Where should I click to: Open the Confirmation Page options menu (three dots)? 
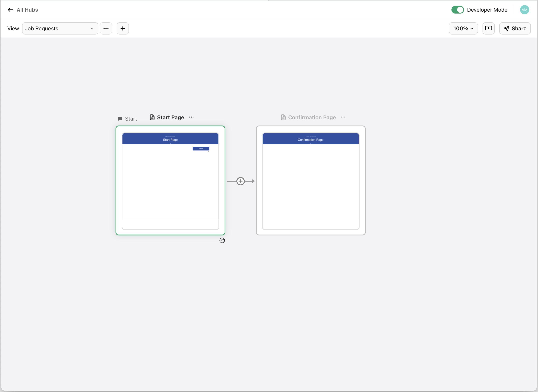(x=343, y=117)
